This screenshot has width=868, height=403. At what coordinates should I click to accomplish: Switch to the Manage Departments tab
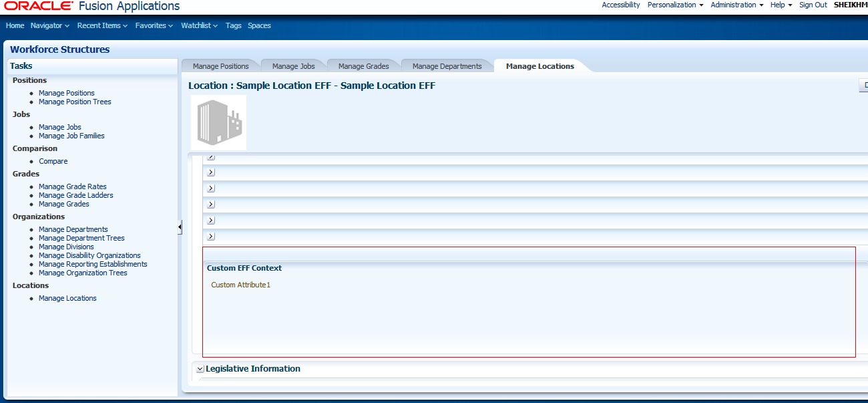[x=447, y=65]
